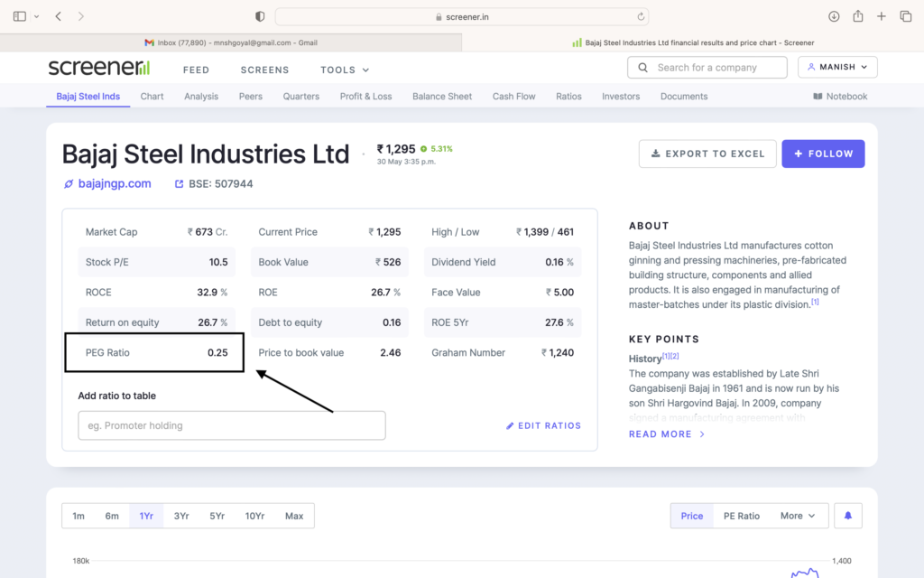
Task: Open the BSE: 507944 external link
Action: [214, 184]
